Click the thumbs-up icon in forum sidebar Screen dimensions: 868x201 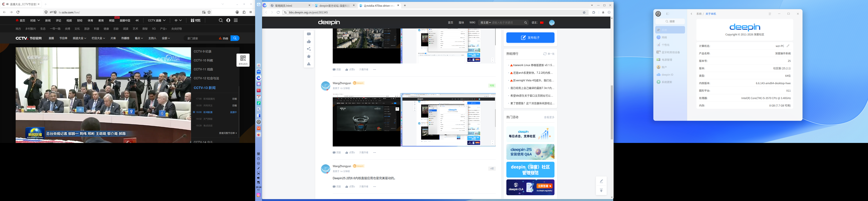coord(309,41)
